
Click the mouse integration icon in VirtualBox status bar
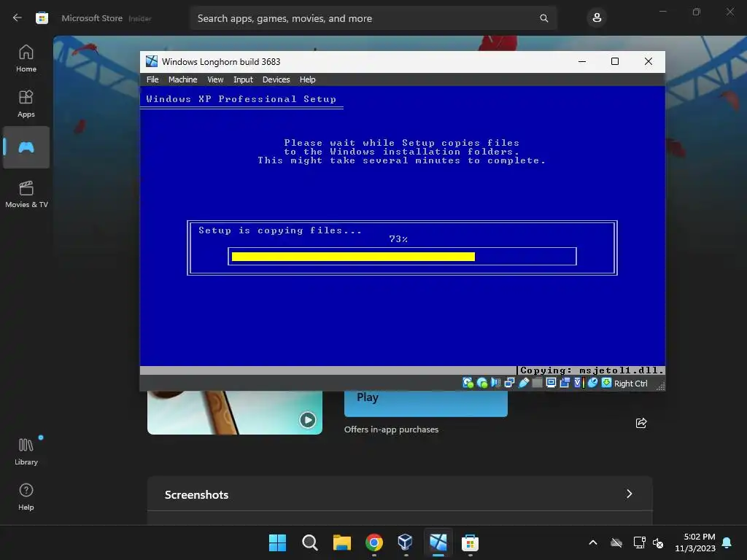click(x=592, y=384)
